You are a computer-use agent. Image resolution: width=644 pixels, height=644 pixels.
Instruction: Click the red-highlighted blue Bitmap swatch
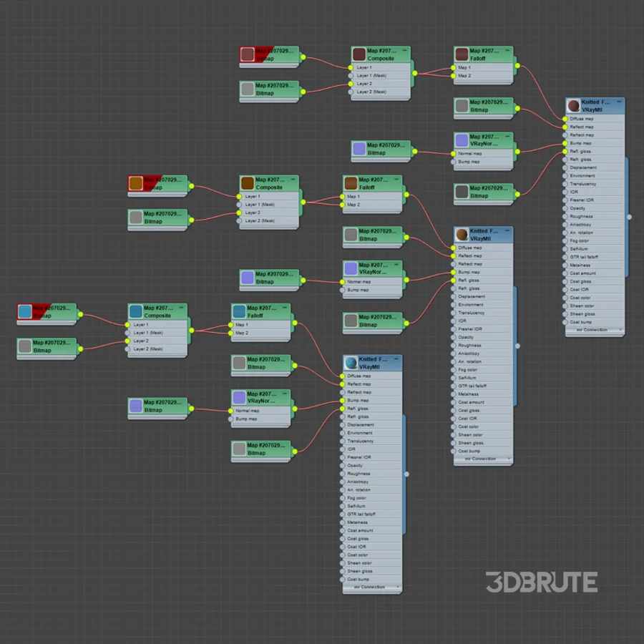[x=25, y=311]
